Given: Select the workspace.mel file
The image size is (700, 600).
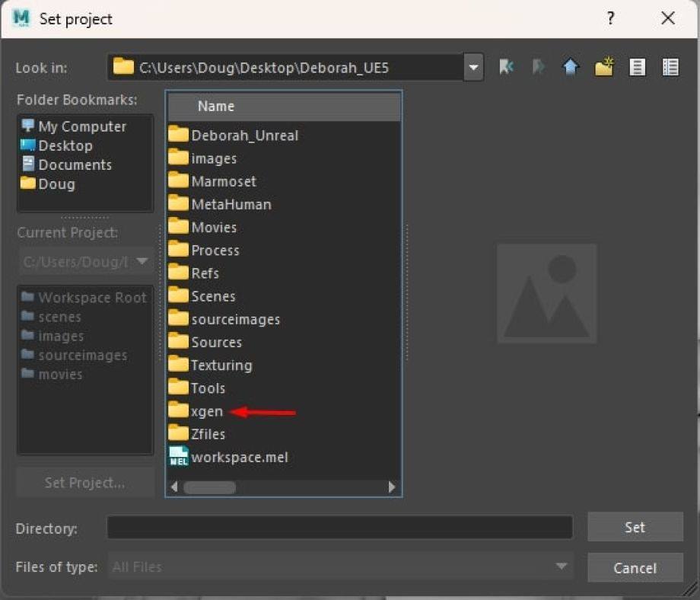Looking at the screenshot, I should click(239, 457).
